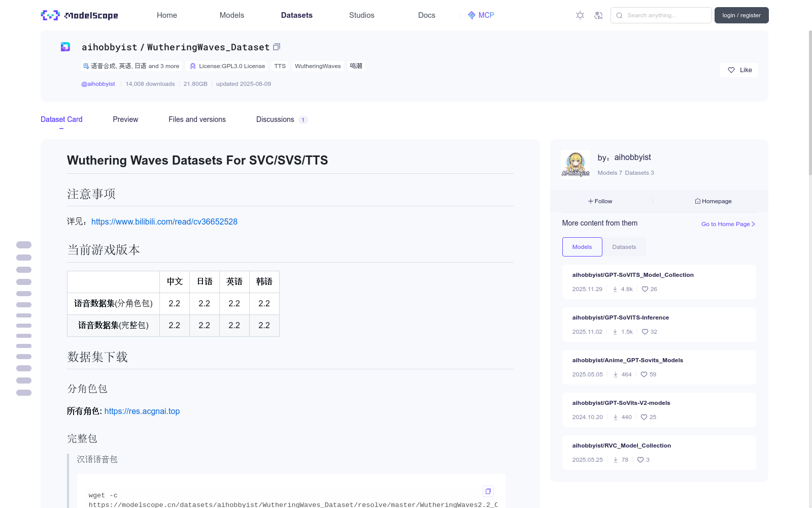Select the Dataset Card tab
The image size is (812, 508).
click(x=61, y=119)
